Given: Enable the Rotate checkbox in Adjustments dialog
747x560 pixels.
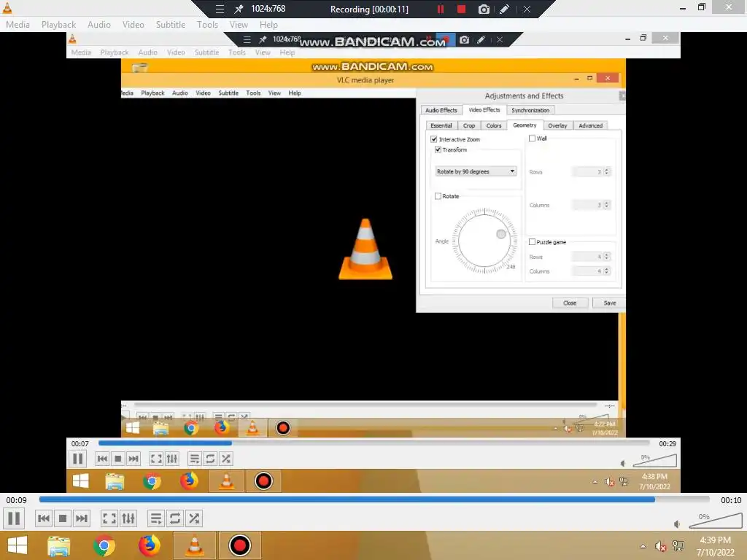Looking at the screenshot, I should coord(438,195).
